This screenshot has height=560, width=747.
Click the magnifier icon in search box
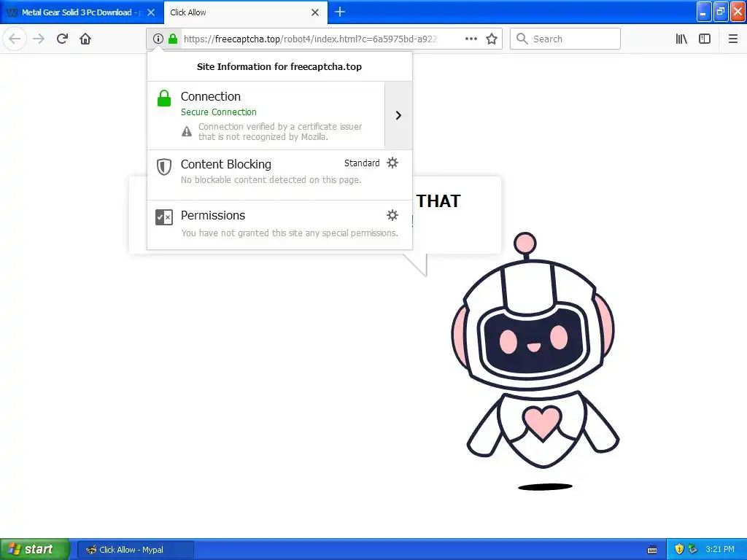click(522, 39)
